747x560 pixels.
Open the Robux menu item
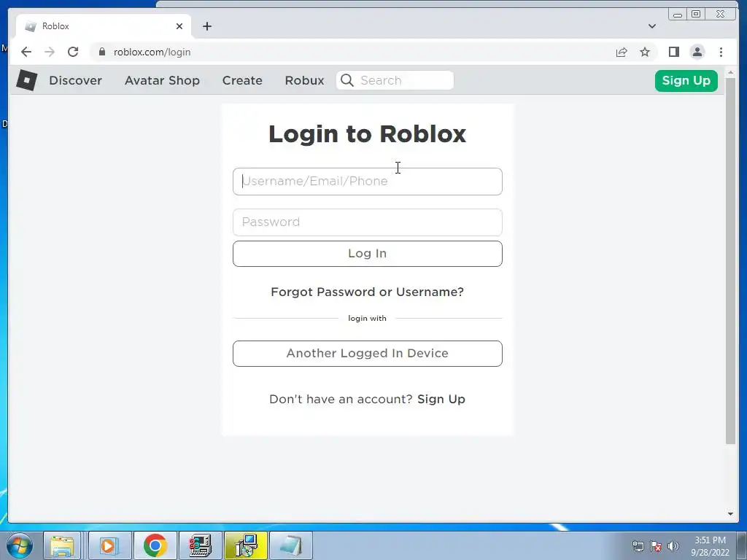click(x=304, y=80)
